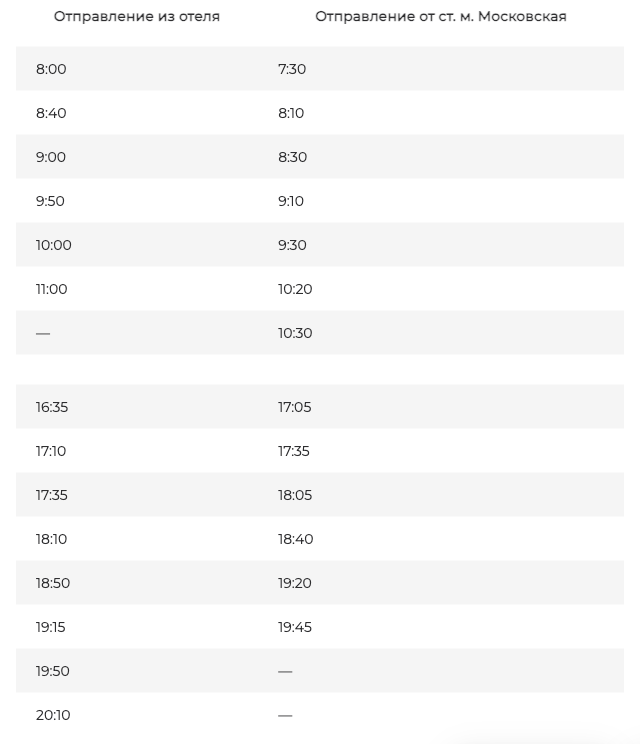Select the 8:00 hotel departure time

[x=51, y=69]
